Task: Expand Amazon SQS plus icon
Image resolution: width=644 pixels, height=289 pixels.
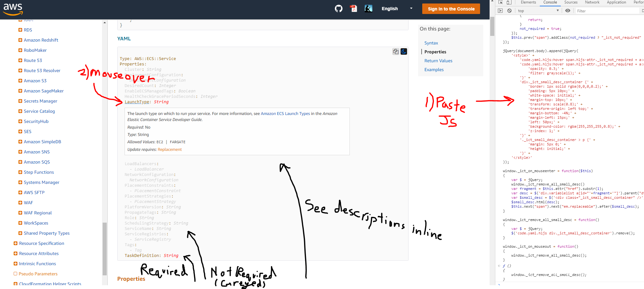Action: coord(20,162)
